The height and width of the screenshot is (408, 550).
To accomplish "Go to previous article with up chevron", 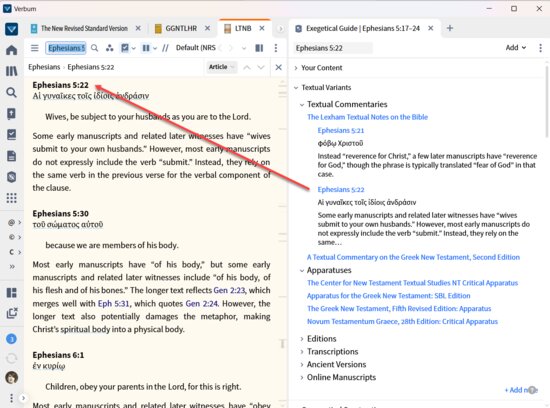I will click(x=247, y=67).
